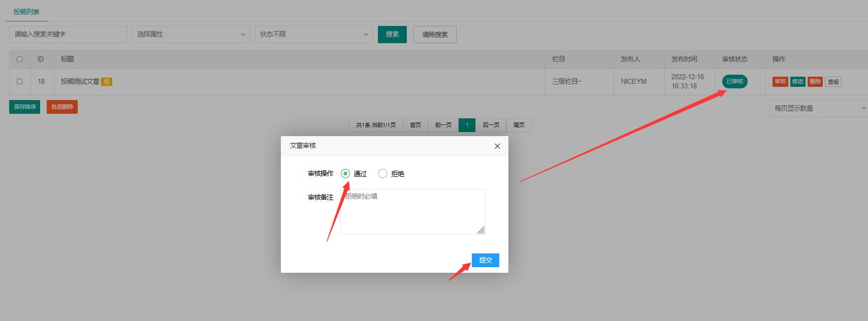This screenshot has height=321, width=868.
Task: Check the checkbox for row ID 18
Action: 20,81
